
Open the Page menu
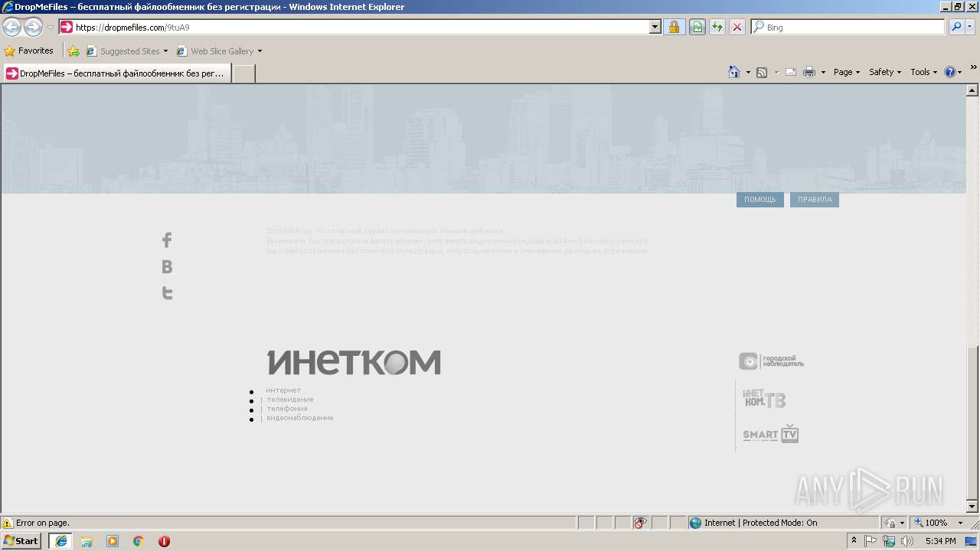point(847,72)
